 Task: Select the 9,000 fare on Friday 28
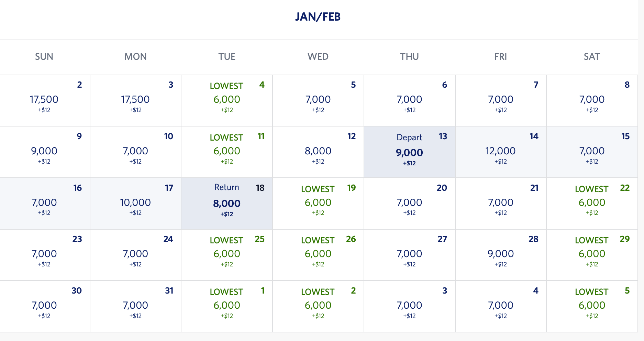[500, 254]
